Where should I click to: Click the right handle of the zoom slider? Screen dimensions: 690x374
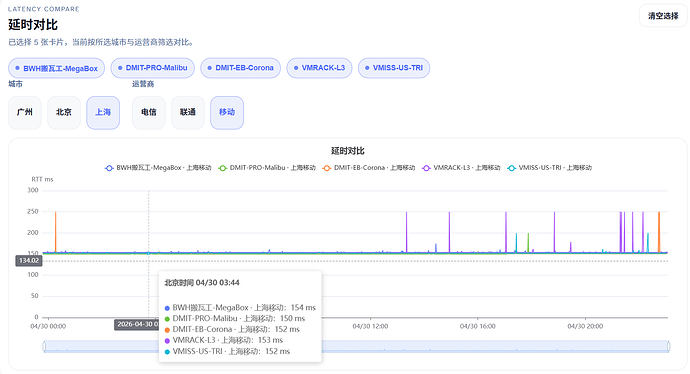click(x=668, y=347)
